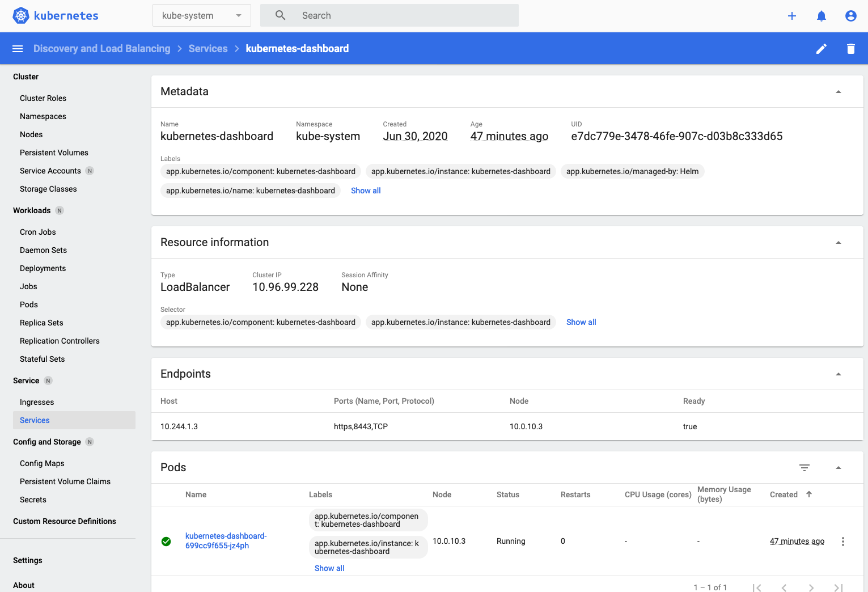Viewport: 868px width, 592px height.
Task: Click the plus create resource icon
Action: pyautogui.click(x=792, y=16)
